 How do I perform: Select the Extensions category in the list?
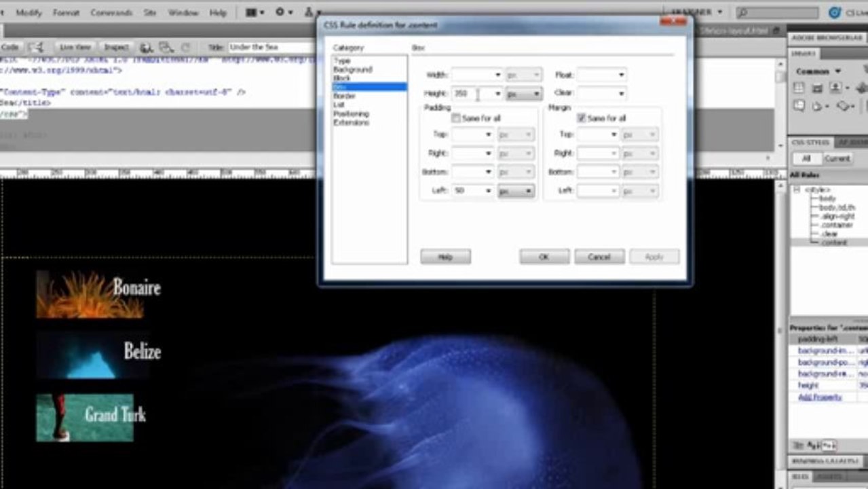(352, 123)
